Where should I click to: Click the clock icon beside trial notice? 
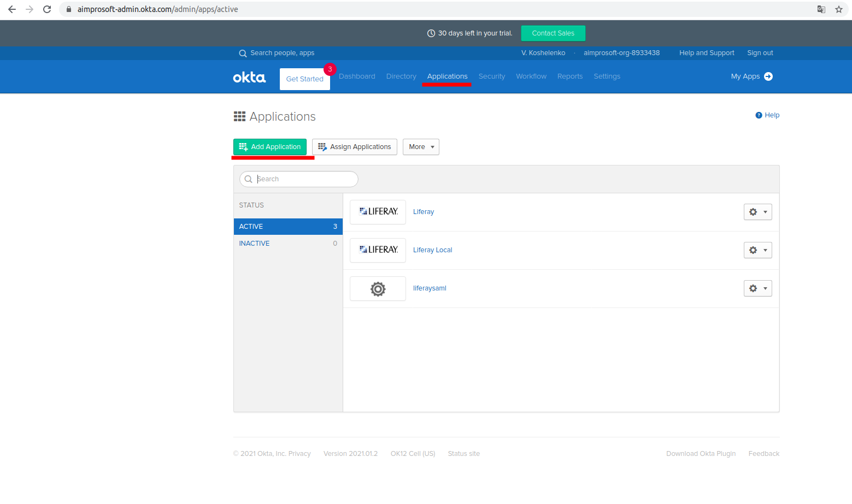click(431, 33)
